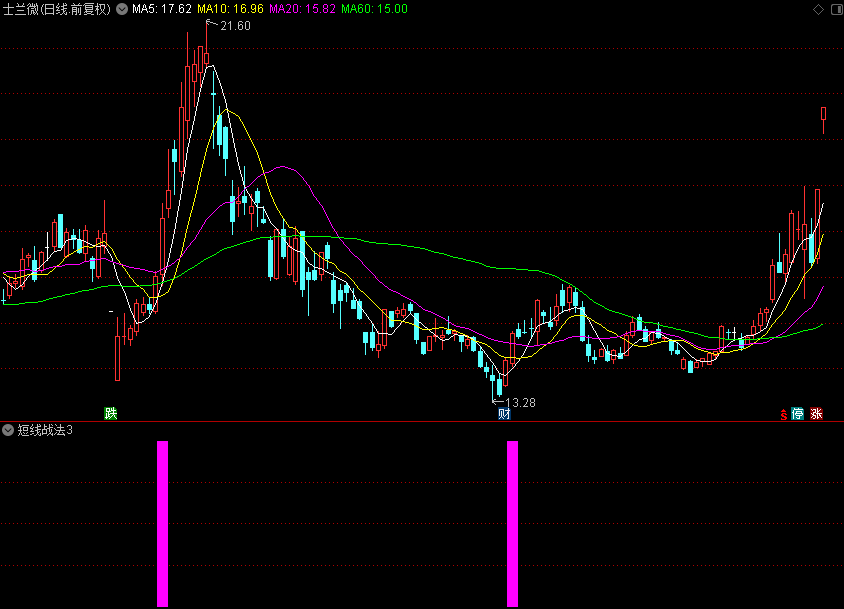Click the diamond icon at top right
The image size is (844, 609).
(818, 9)
